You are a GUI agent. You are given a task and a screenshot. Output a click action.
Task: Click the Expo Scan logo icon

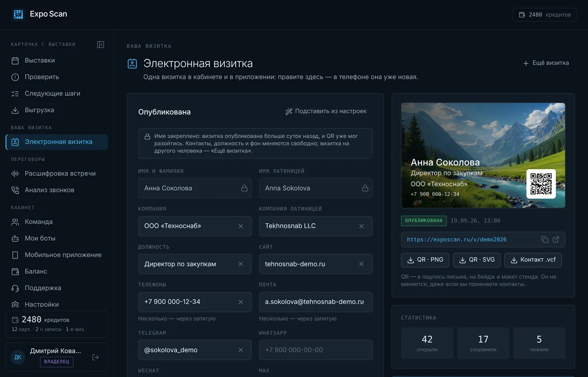point(18,14)
